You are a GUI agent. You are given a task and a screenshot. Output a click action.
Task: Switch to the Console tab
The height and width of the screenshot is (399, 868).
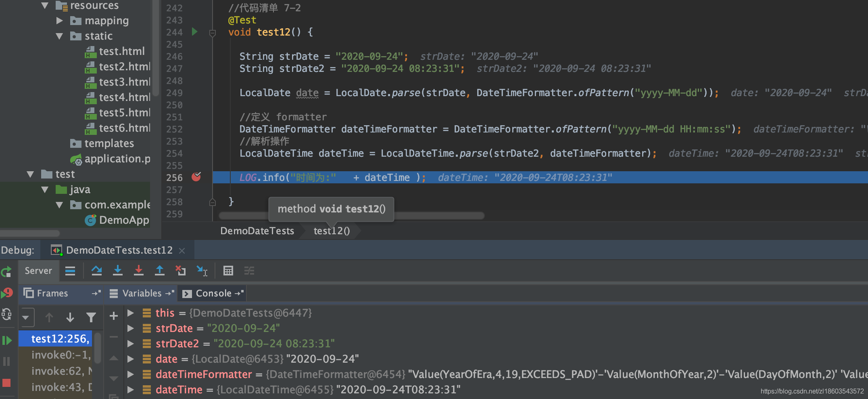click(x=213, y=293)
